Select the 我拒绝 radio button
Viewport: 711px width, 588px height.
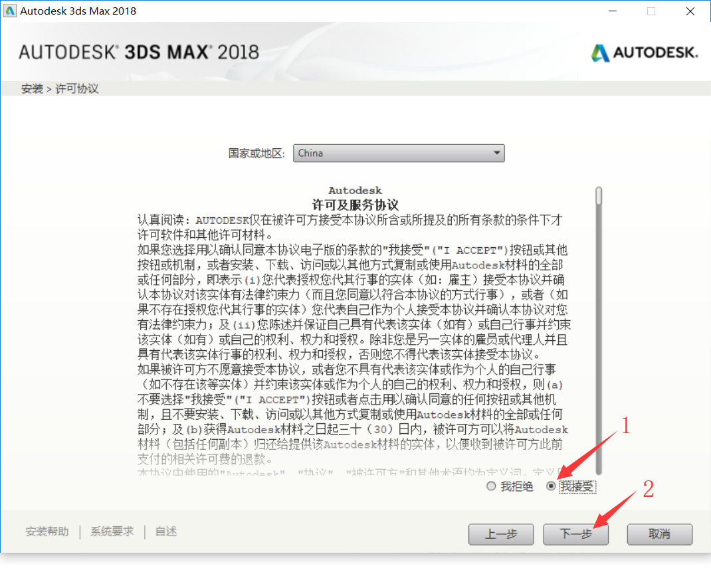[490, 486]
